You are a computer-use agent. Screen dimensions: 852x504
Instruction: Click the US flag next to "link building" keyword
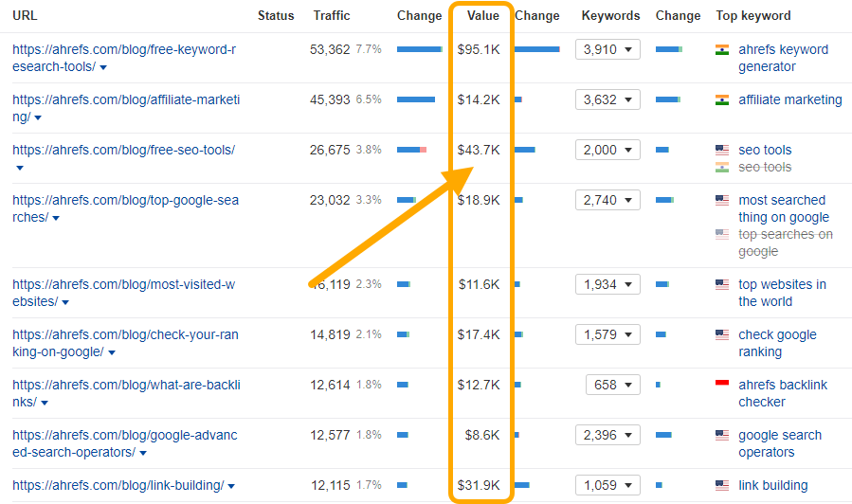point(722,485)
